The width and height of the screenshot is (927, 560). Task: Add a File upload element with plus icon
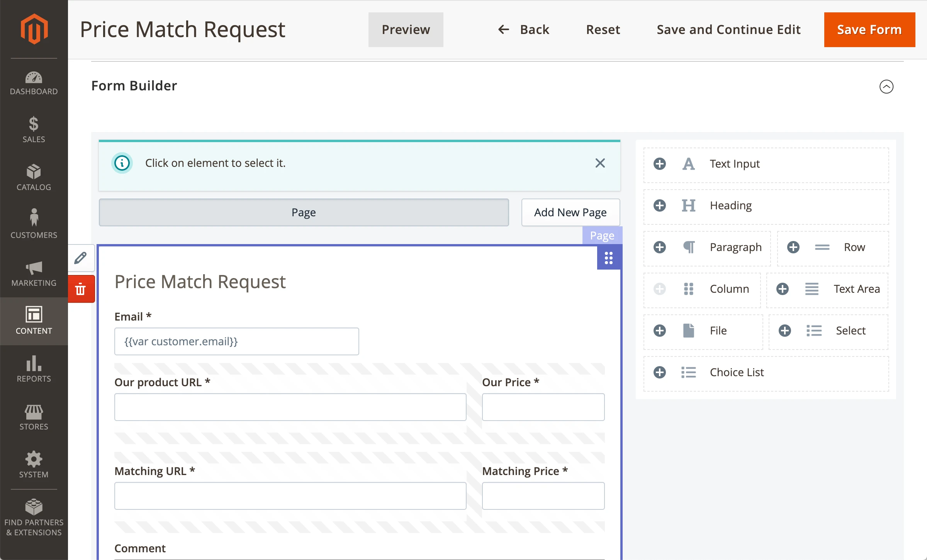[x=660, y=331]
